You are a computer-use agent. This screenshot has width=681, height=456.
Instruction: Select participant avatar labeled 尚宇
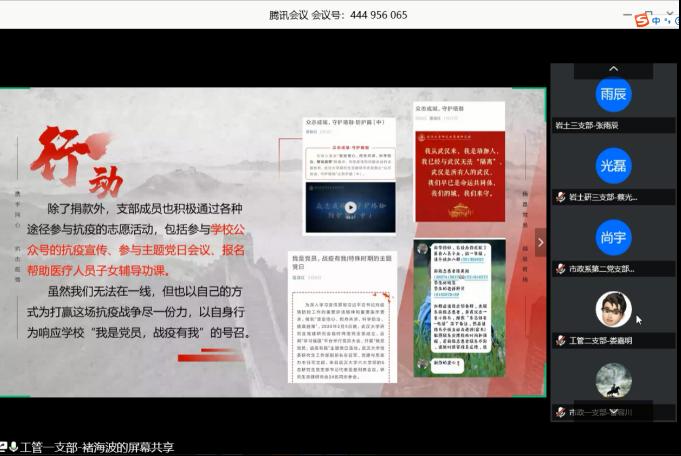coord(613,238)
